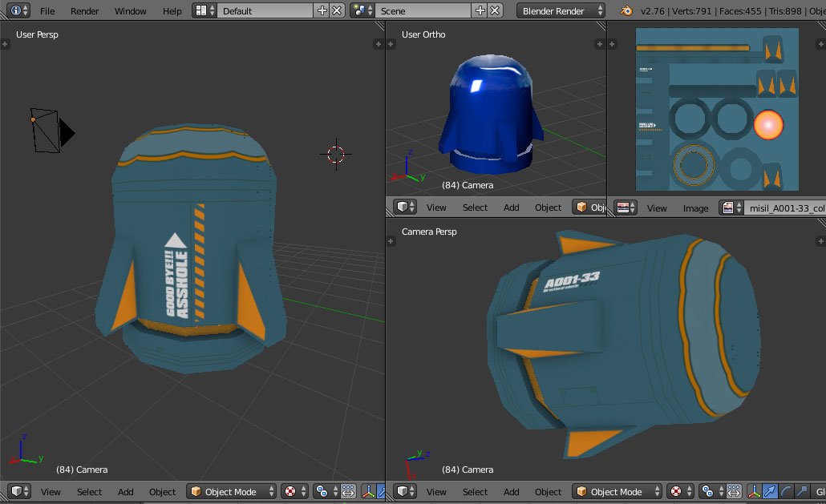Enable scale manipulator in Camera Persp header
This screenshot has width=826, height=504.
pos(802,491)
